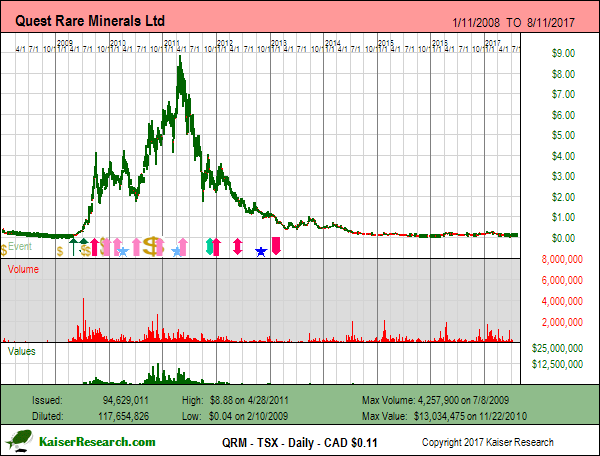Screen dimensions: 600x456
Task: Click gold dollar sign left of Event label
Action: pyautogui.click(x=4, y=250)
